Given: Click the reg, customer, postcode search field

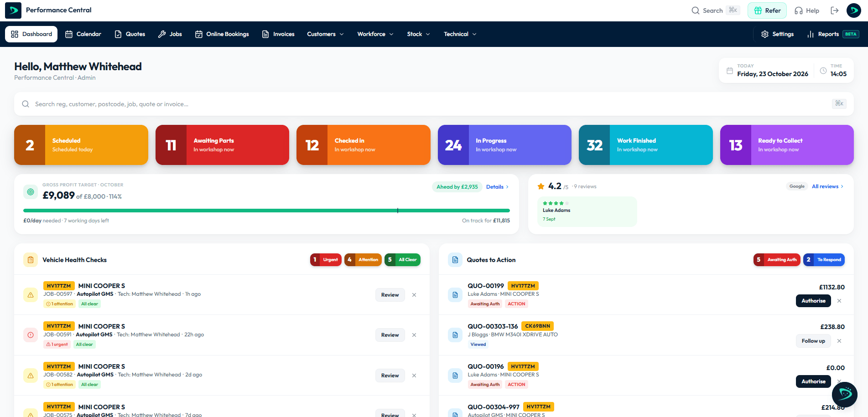Looking at the screenshot, I should pos(434,104).
